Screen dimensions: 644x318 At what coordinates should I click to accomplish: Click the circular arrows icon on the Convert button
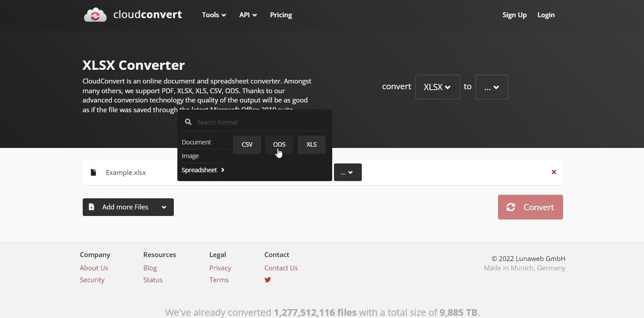tap(511, 207)
